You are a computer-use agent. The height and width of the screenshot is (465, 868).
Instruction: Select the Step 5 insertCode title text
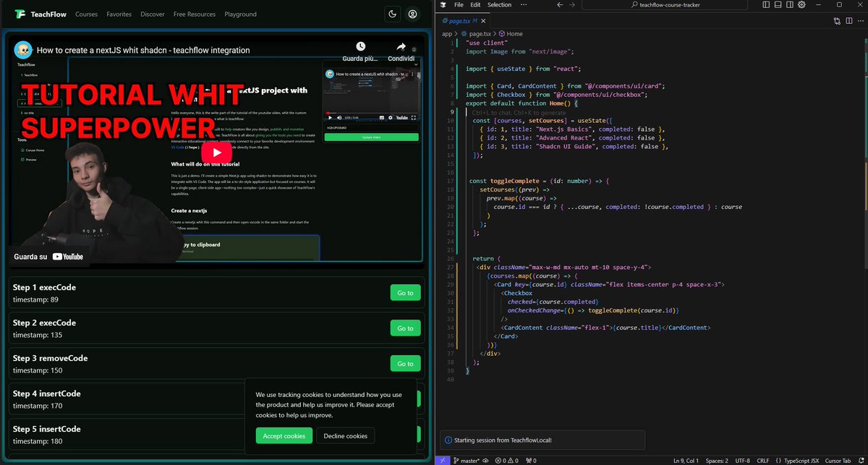tap(46, 429)
